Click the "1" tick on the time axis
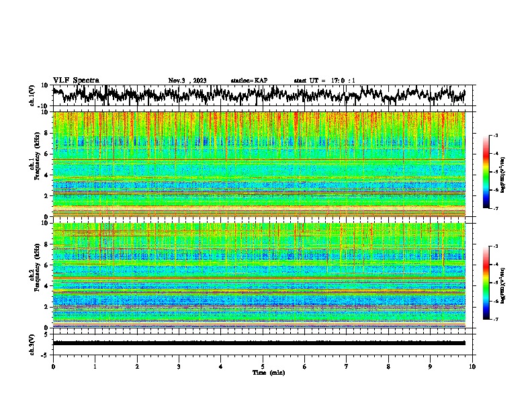 pos(95,367)
